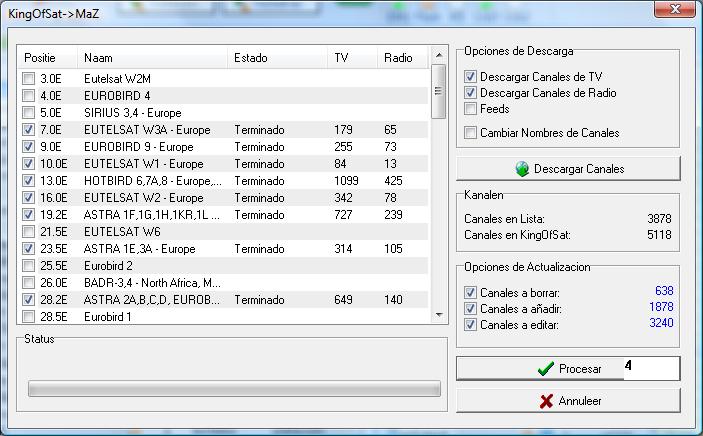703x436 pixels.
Task: Sort list by Positie column header
Action: click(48, 57)
